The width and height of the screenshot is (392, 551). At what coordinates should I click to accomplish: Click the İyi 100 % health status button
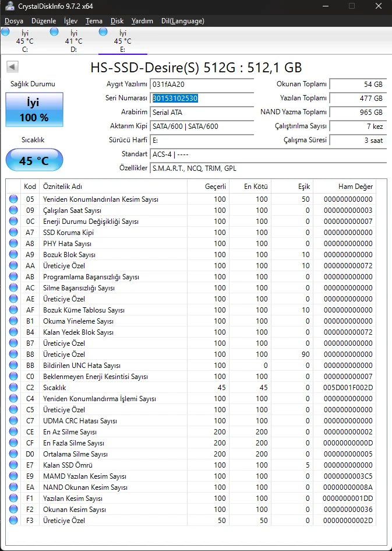pyautogui.click(x=34, y=110)
